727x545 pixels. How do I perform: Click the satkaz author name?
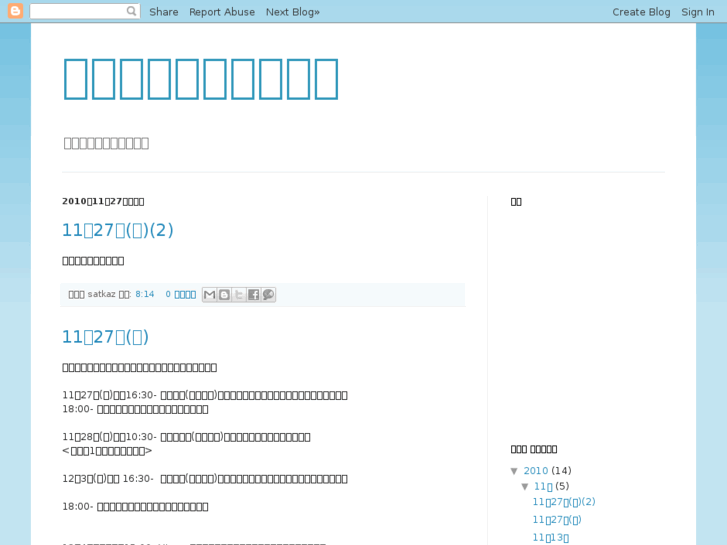click(x=102, y=294)
